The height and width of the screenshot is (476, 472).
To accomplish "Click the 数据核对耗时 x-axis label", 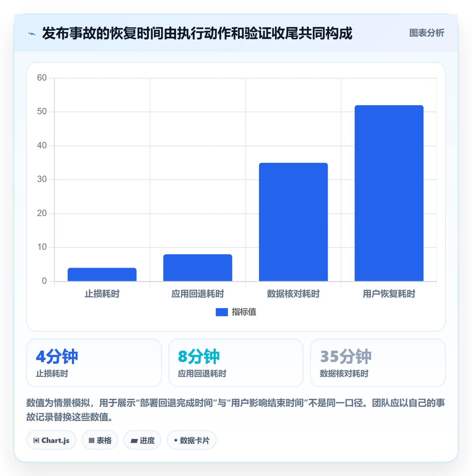I will pos(293,294).
